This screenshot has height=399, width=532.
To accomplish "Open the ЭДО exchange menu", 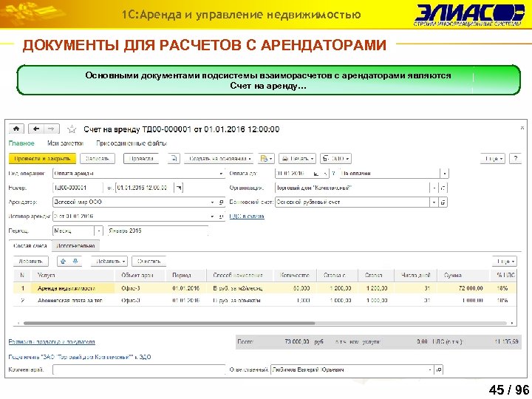I will point(335,158).
